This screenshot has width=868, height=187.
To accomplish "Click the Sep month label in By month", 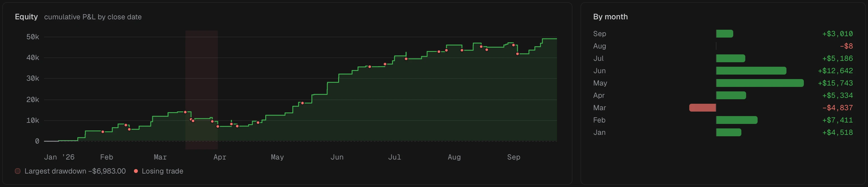I will click(599, 34).
